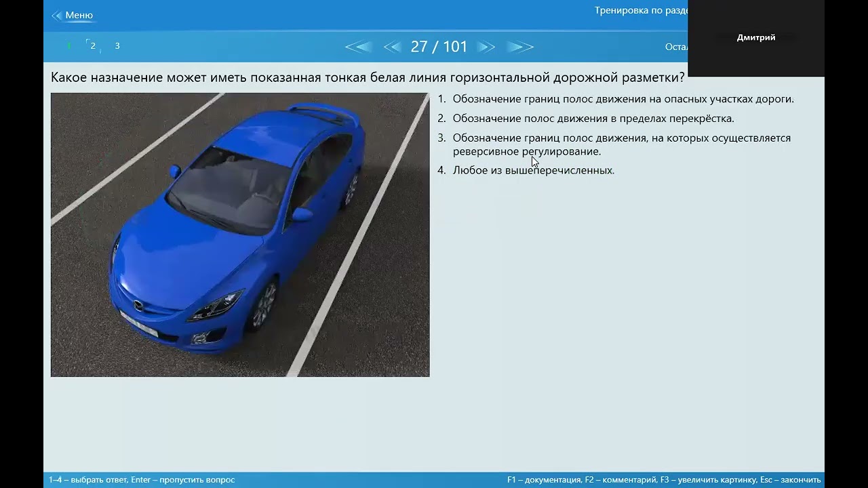Click the Esc – закончить hint

[791, 480]
